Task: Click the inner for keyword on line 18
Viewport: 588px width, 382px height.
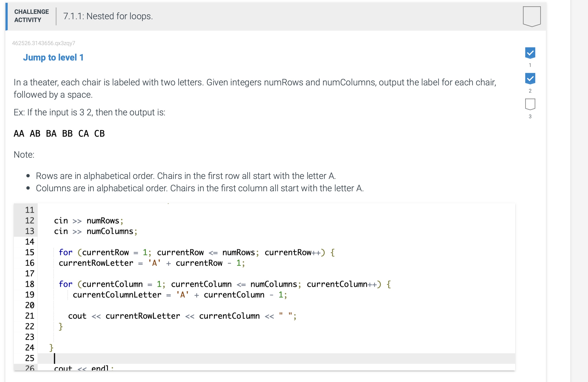Action: click(x=65, y=284)
